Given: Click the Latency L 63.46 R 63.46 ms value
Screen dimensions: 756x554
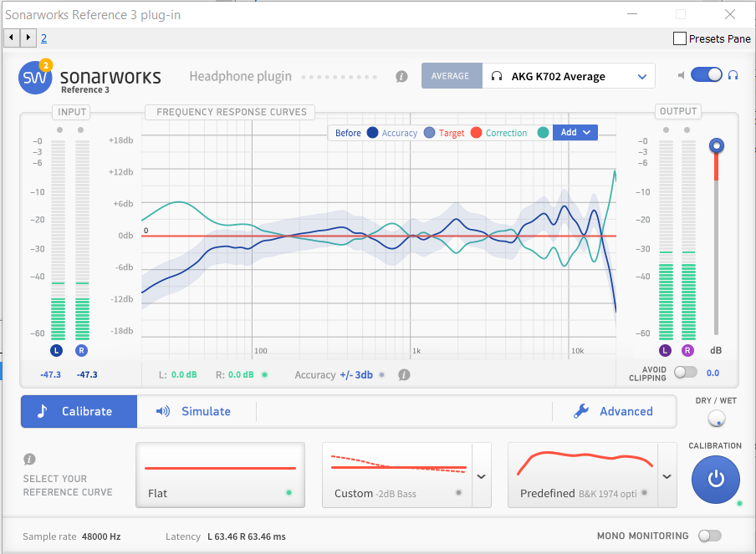Looking at the screenshot, I should tap(247, 536).
